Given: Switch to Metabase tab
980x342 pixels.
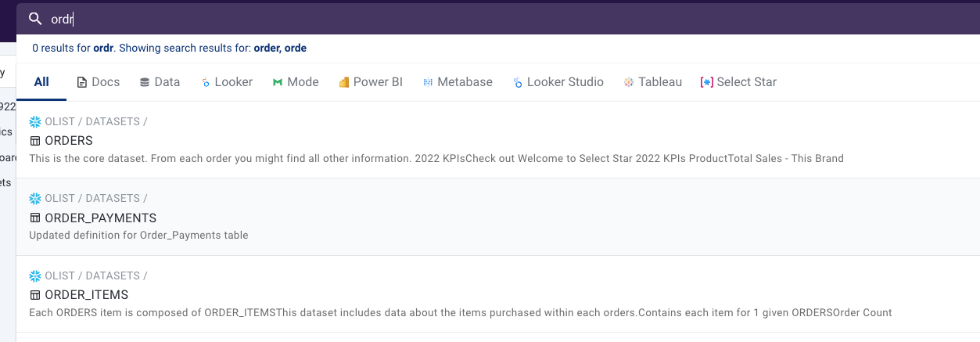Looking at the screenshot, I should click(458, 82).
